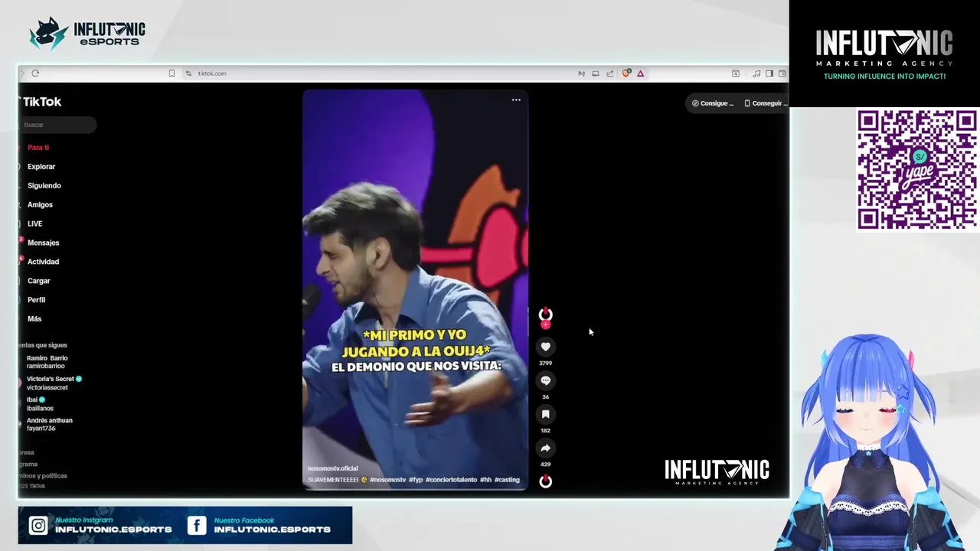
Task: Click the Yape QR code
Action: [x=916, y=170]
